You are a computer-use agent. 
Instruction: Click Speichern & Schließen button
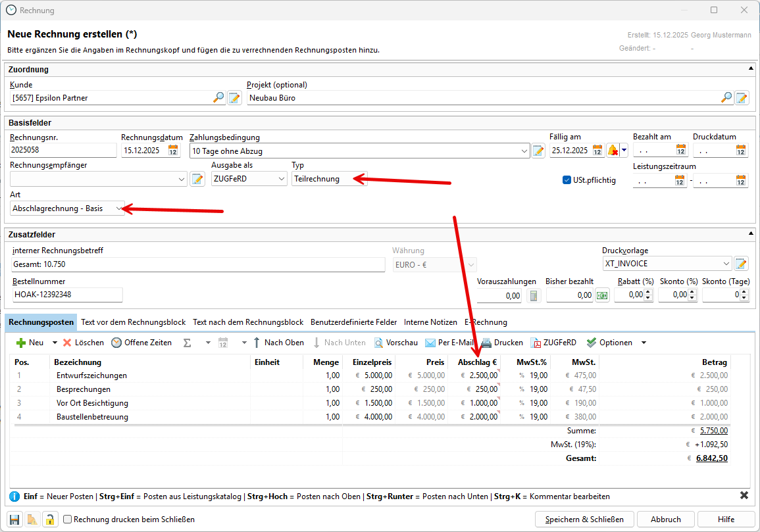click(x=584, y=519)
